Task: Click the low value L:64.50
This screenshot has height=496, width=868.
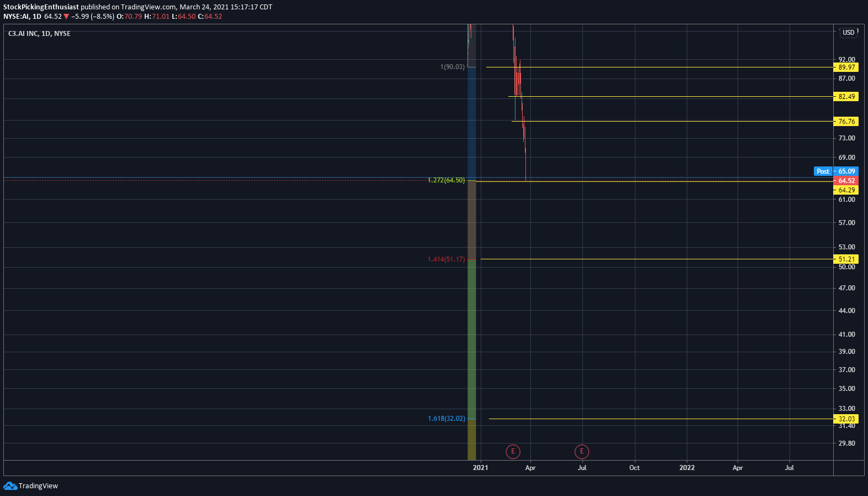Action: (183, 17)
